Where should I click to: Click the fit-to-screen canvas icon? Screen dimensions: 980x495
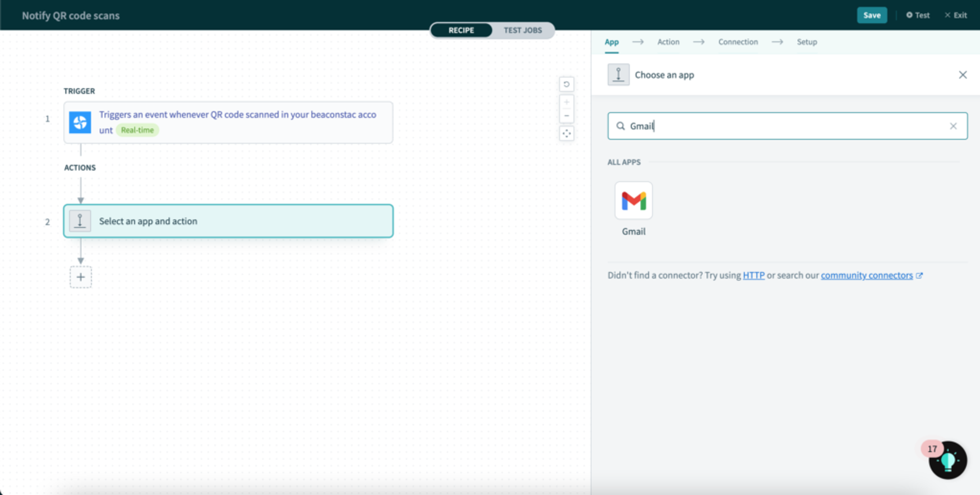point(567,134)
